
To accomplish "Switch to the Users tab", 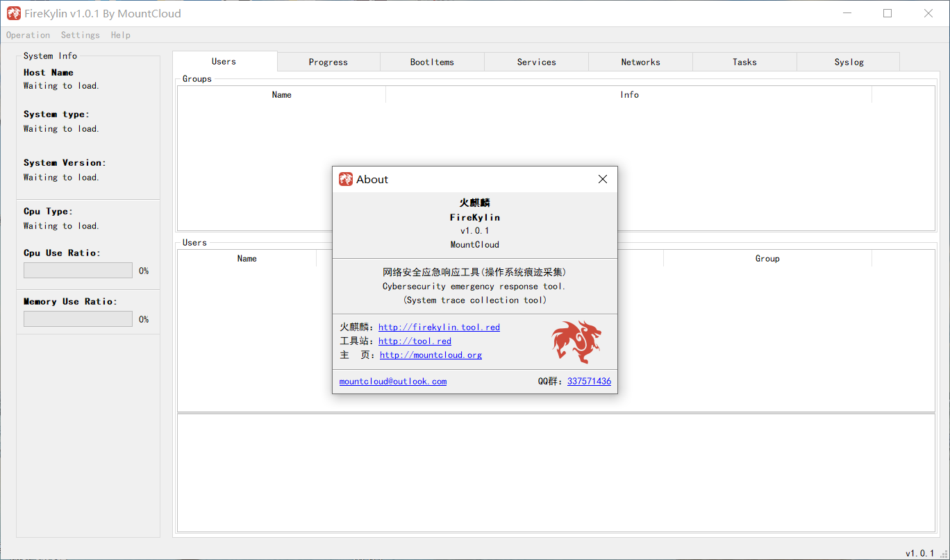I will 224,61.
